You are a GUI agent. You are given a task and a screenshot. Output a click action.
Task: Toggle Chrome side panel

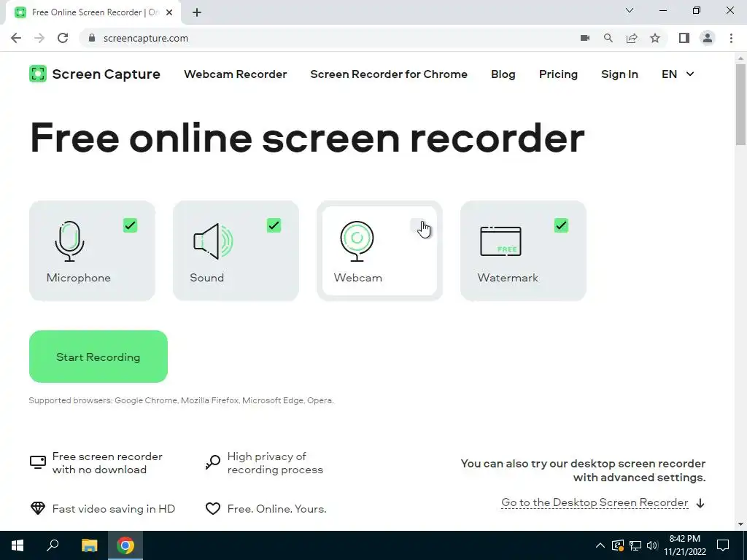(x=684, y=38)
